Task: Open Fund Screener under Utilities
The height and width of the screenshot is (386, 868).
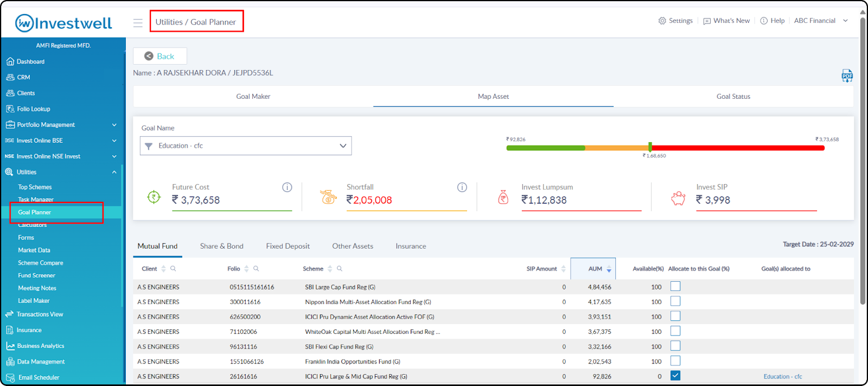Action: (36, 276)
